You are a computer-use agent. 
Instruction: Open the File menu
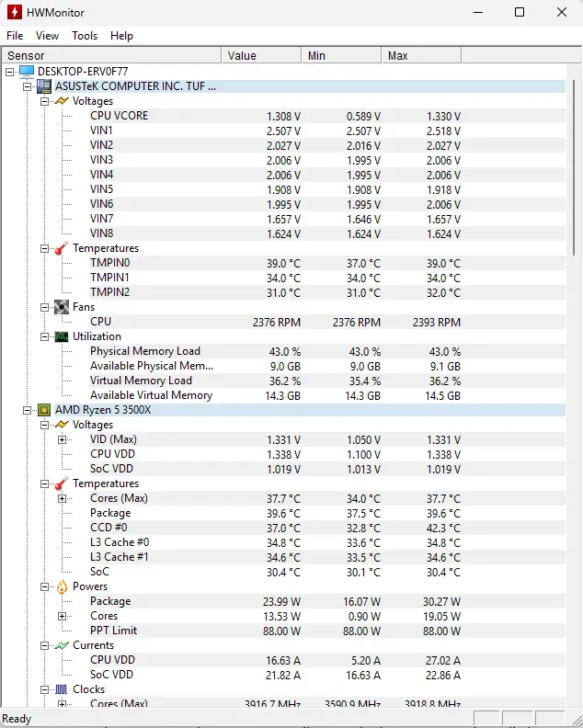[x=15, y=36]
